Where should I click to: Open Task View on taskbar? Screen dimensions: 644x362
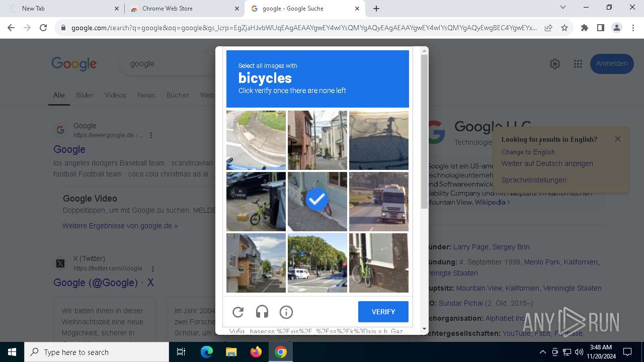click(x=181, y=352)
